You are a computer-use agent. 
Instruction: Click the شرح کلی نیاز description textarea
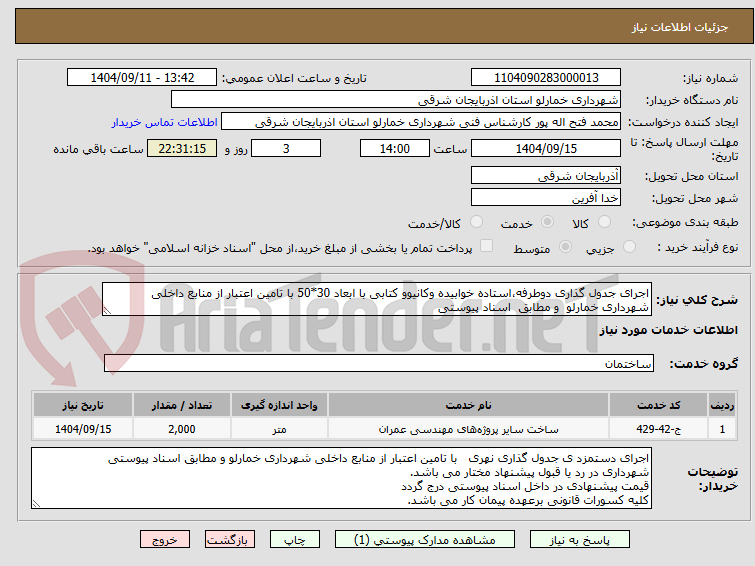[x=377, y=300]
